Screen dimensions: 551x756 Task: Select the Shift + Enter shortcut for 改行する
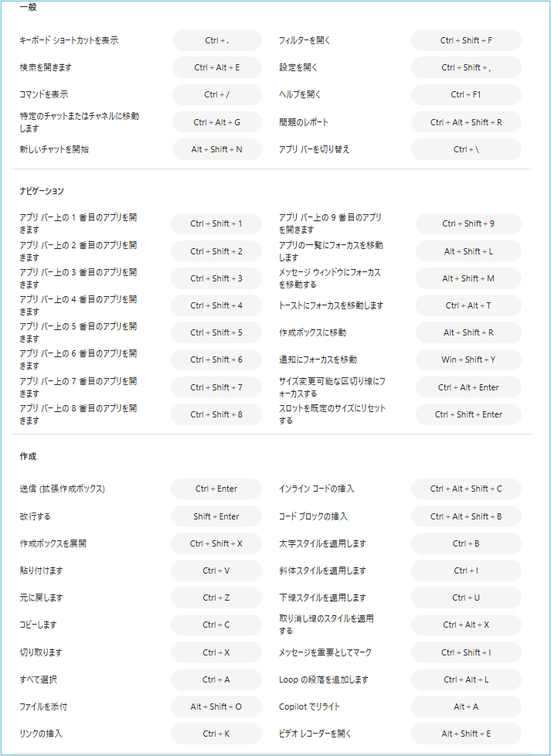(216, 516)
